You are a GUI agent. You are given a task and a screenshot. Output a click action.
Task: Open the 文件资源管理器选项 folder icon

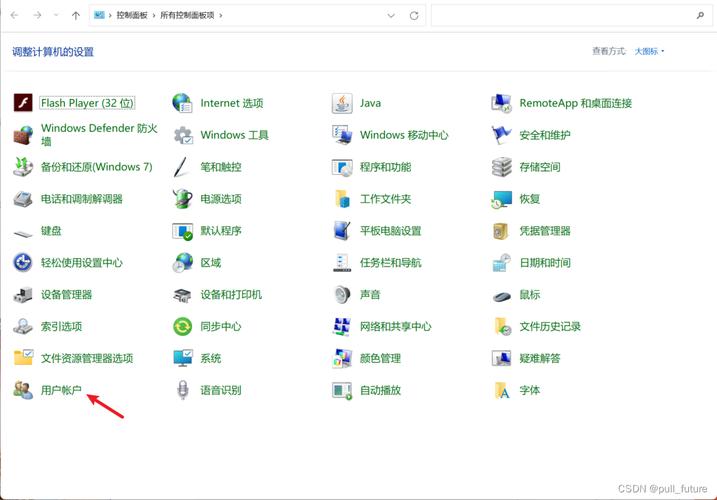(23, 358)
